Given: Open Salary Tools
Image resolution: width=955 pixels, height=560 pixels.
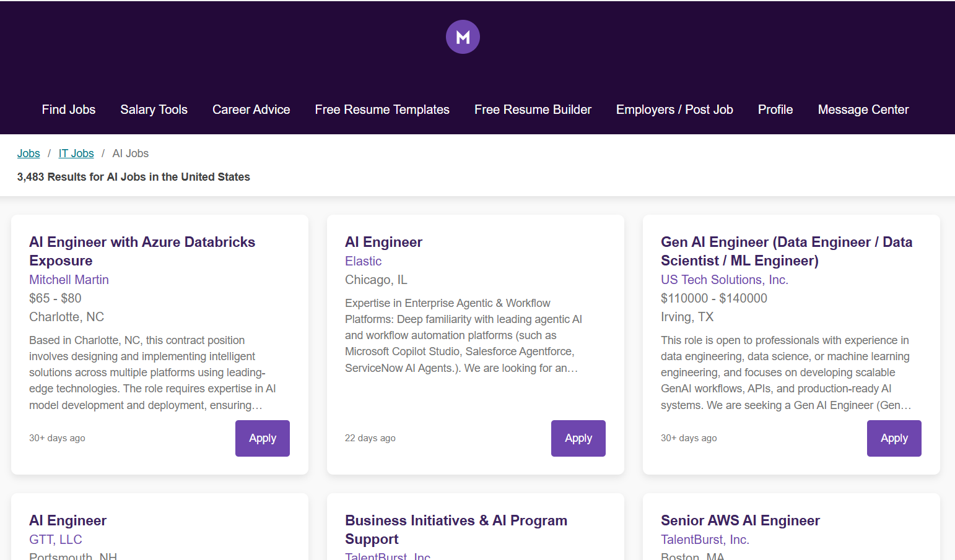Looking at the screenshot, I should pyautogui.click(x=154, y=110).
